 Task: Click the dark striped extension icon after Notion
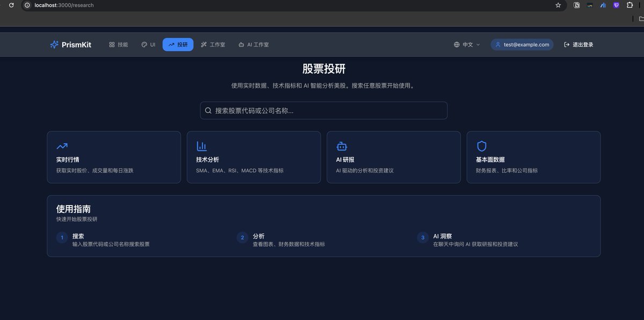coord(590,5)
